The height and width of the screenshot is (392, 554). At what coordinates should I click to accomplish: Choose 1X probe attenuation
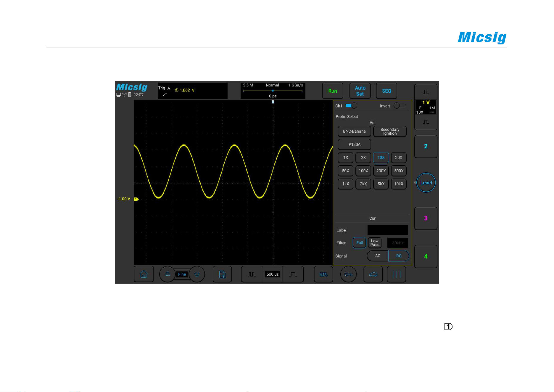pos(346,158)
